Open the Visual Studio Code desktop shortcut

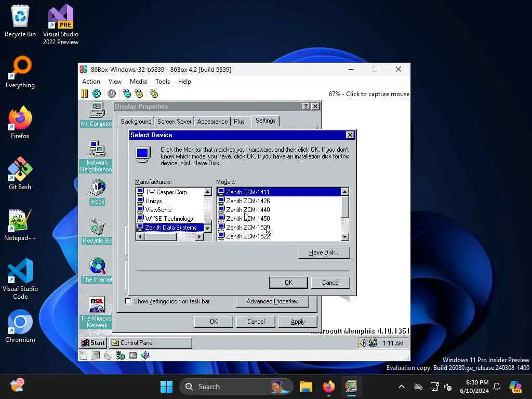[20, 279]
